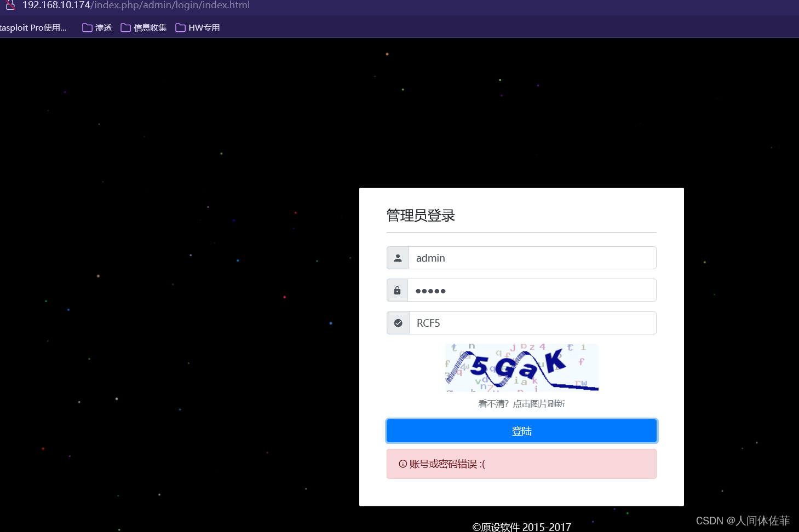This screenshot has width=799, height=532.
Task: Open the 渗透 bookmark folder
Action: click(97, 27)
